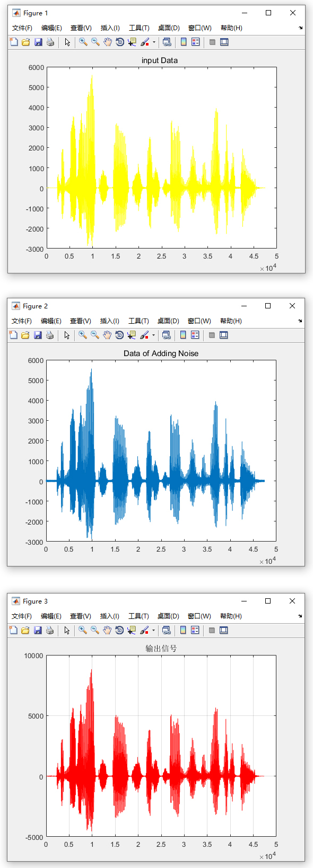313x868 pixels.
Task: Select Zoom In tool in Figure 1
Action: pos(83,42)
